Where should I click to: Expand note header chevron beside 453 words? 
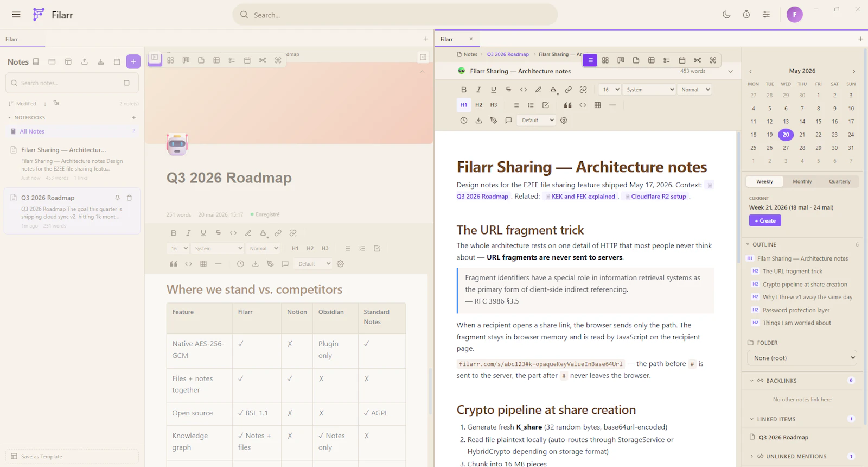(x=730, y=71)
